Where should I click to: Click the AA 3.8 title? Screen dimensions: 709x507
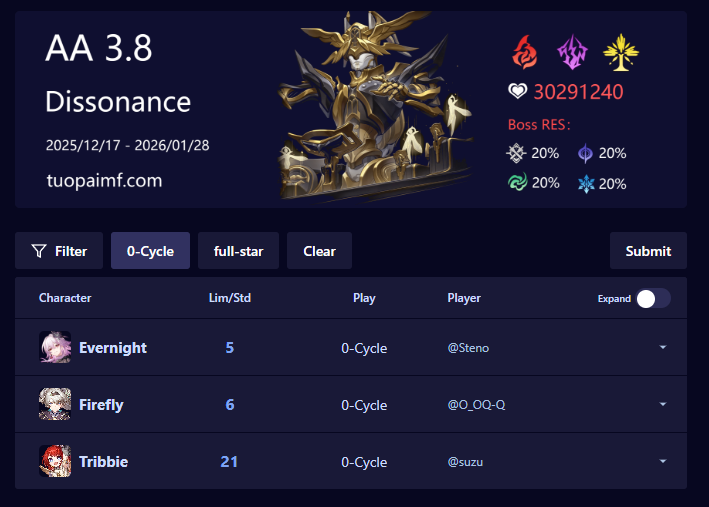(x=99, y=48)
